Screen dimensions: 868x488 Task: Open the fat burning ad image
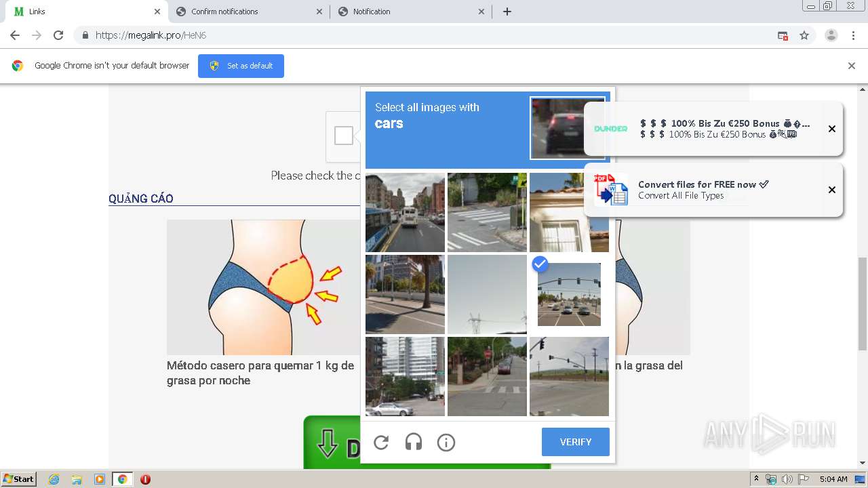pos(264,287)
